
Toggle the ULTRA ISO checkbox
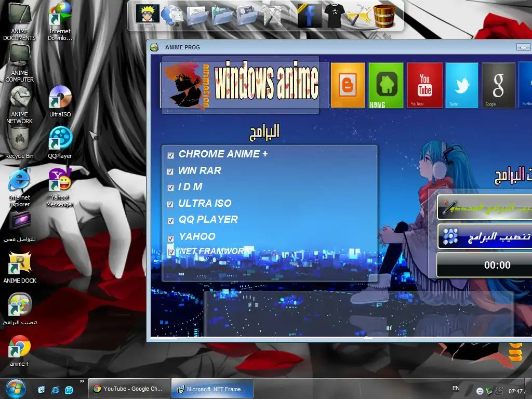click(x=170, y=204)
